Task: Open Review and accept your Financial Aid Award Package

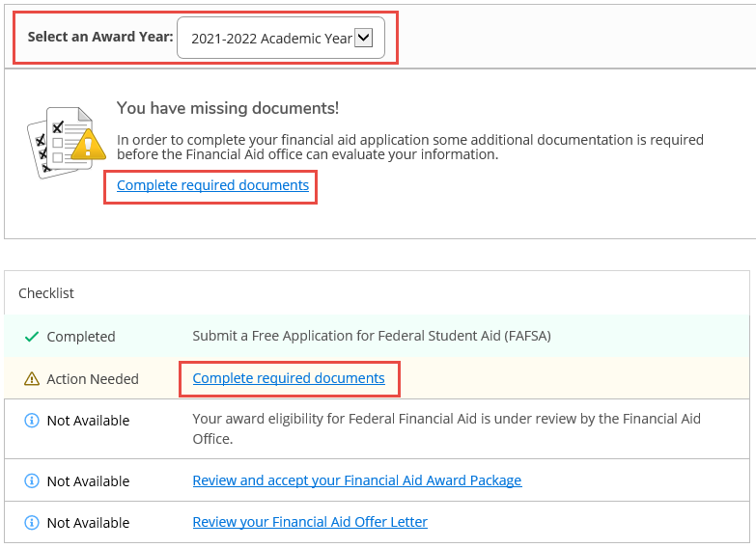Action: [357, 480]
